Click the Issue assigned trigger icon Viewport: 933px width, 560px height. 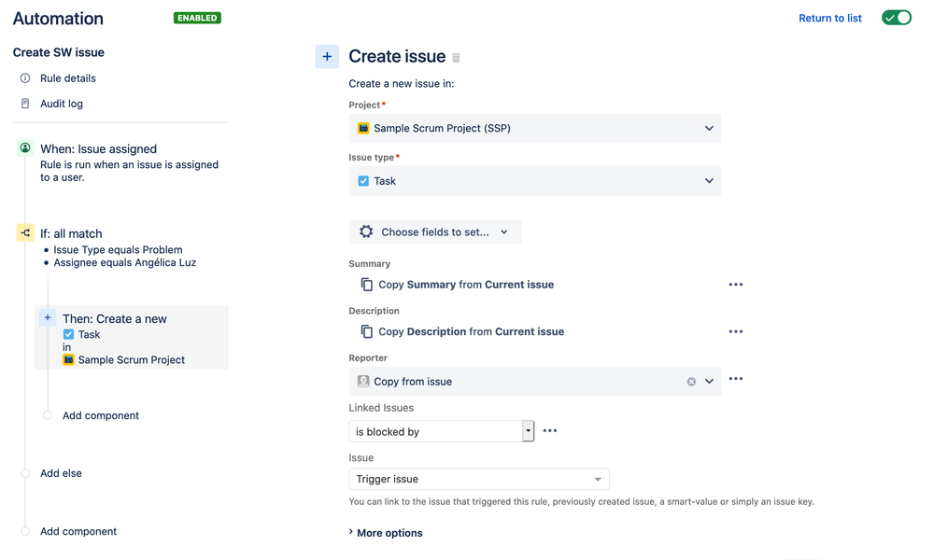[x=25, y=147]
